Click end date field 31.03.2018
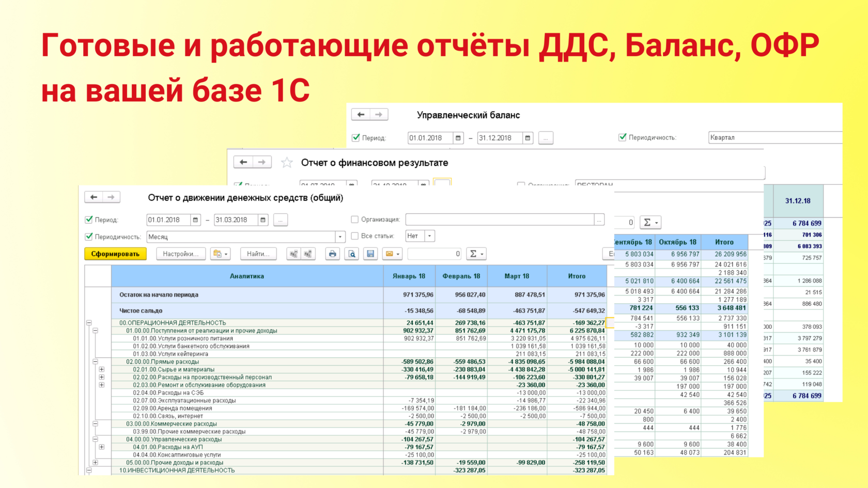The image size is (868, 488). [236, 219]
